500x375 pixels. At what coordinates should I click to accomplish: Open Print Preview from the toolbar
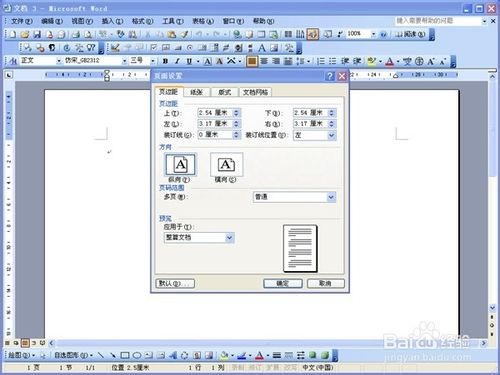pyautogui.click(x=88, y=34)
